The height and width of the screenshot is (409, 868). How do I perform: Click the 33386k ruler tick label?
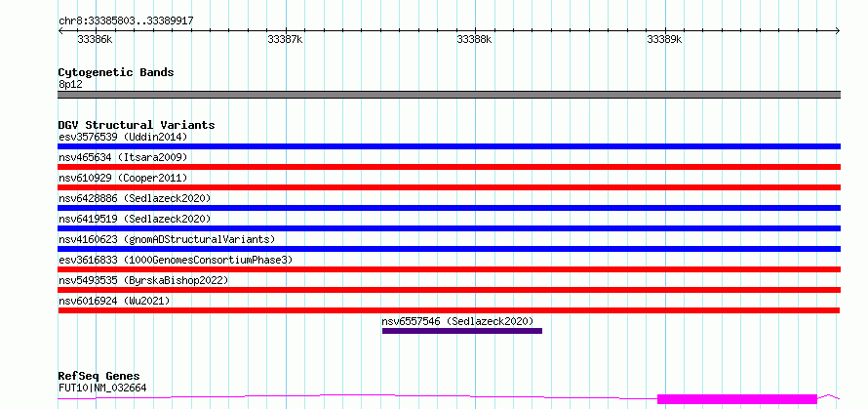pos(96,39)
